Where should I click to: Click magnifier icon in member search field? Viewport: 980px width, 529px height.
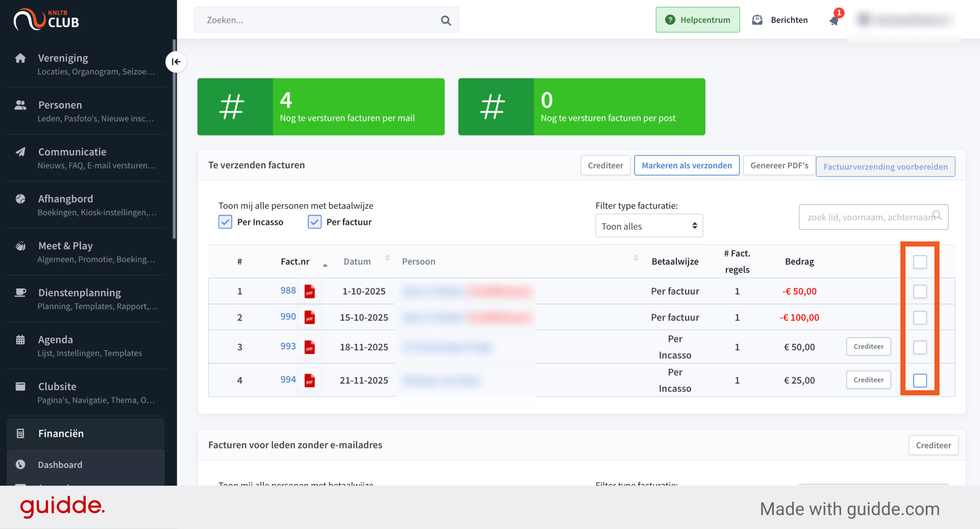937,215
